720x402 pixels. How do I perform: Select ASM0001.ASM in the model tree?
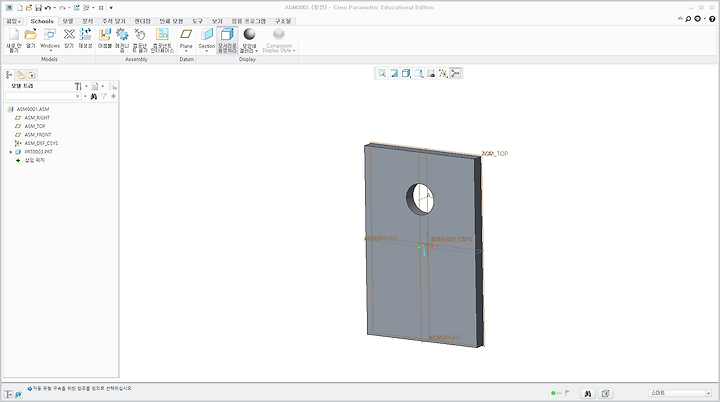coord(33,109)
